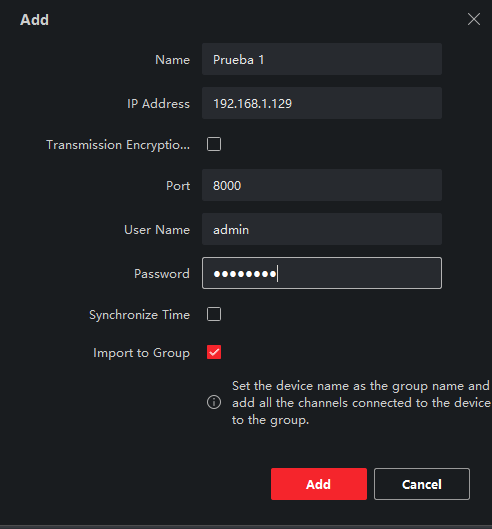This screenshot has height=529, width=492.
Task: Cancel adding the device
Action: 422,484
